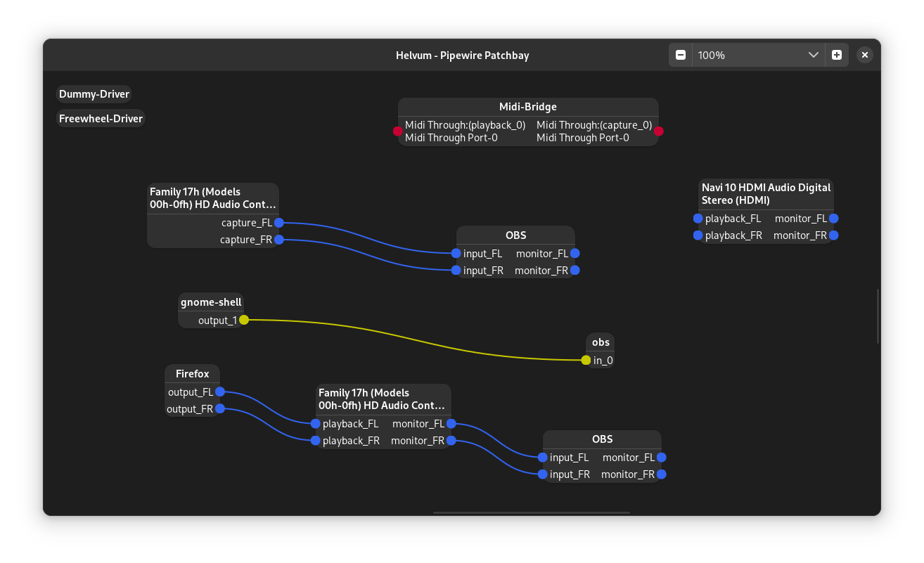
Task: Click the red Midi Through playback_0 port
Action: 398,131
